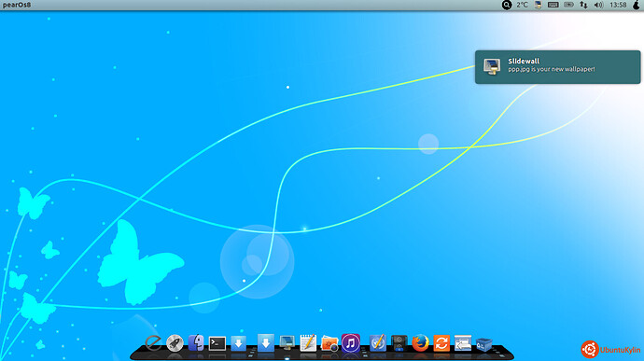Viewport: 644px width, 361px height.
Task: Click the Slidewall monitor icon in the top panel
Action: (538, 5)
